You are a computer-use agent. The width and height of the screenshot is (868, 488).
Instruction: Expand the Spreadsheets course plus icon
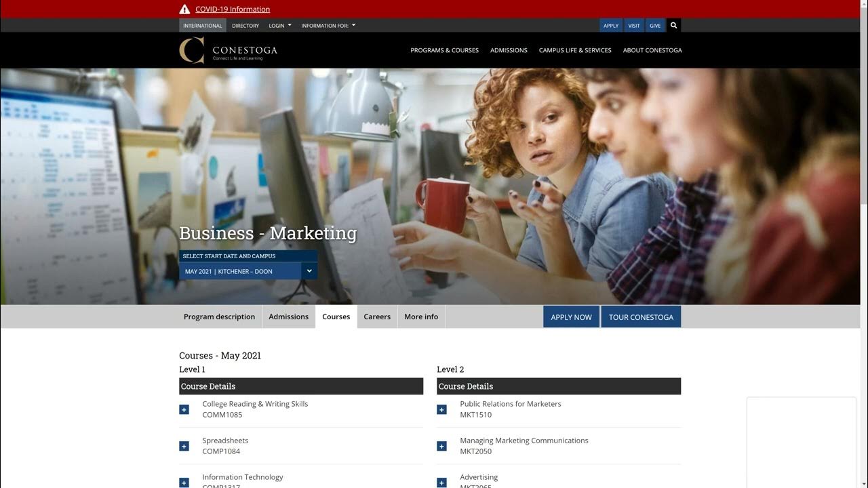(x=184, y=446)
